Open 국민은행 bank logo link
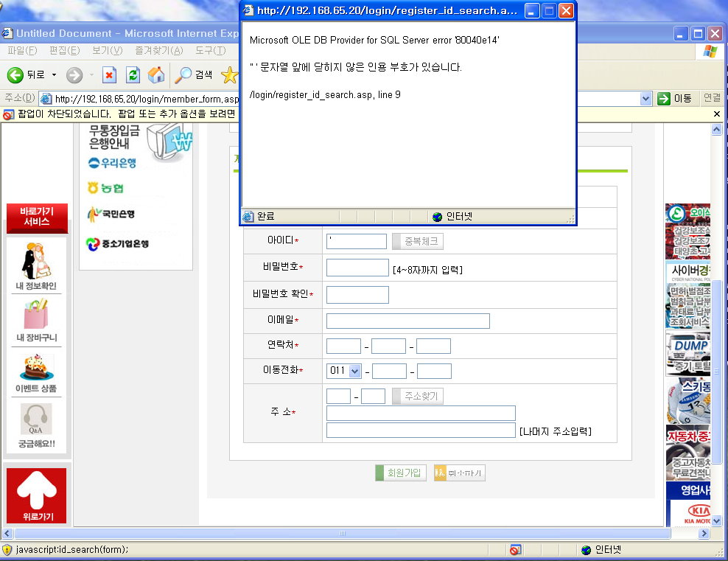 click(x=111, y=214)
